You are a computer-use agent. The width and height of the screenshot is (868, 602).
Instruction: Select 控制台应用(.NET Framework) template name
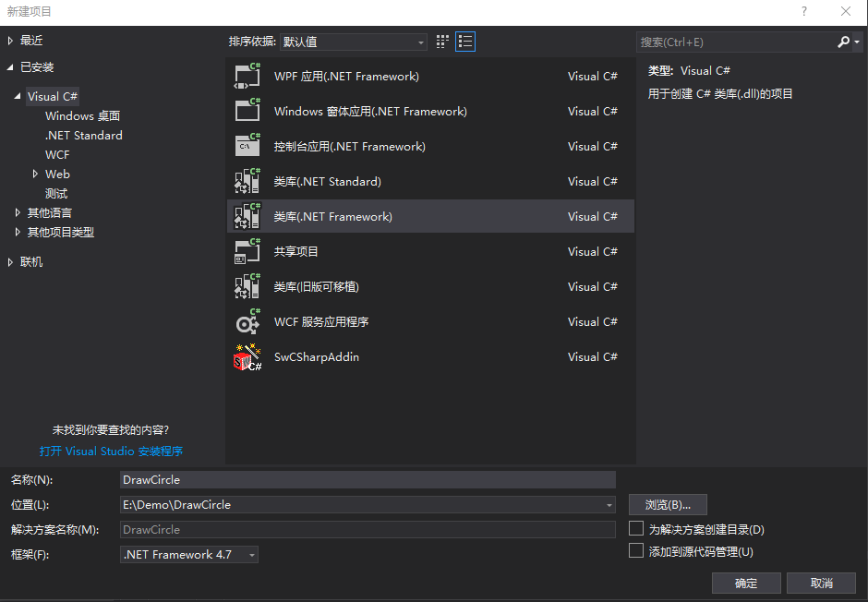[350, 146]
